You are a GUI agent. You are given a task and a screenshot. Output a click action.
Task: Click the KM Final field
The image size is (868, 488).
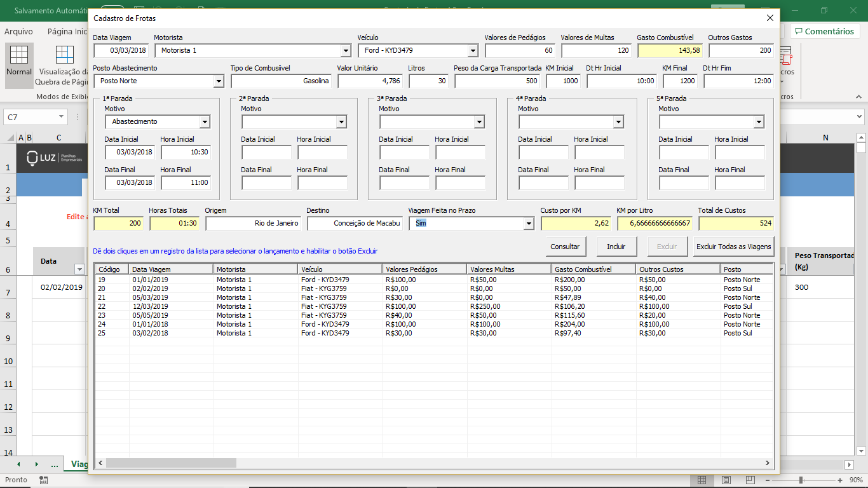tap(680, 81)
